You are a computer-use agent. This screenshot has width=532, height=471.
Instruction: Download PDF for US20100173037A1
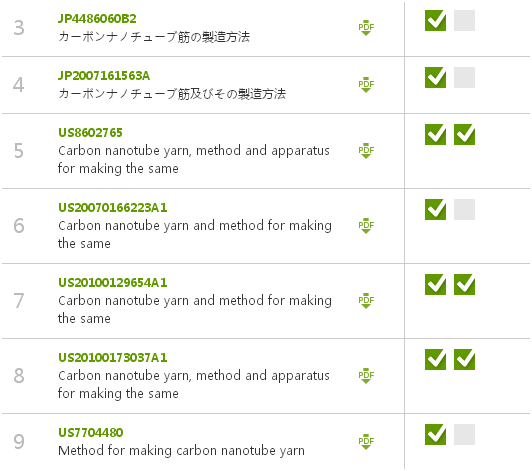click(x=366, y=376)
